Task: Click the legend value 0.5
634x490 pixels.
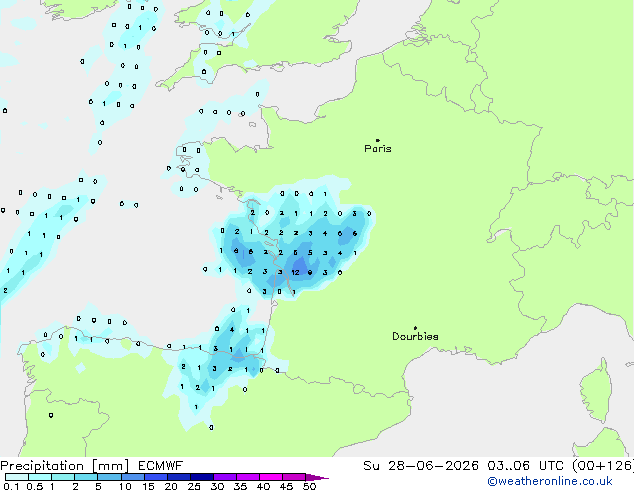Action: [34, 486]
